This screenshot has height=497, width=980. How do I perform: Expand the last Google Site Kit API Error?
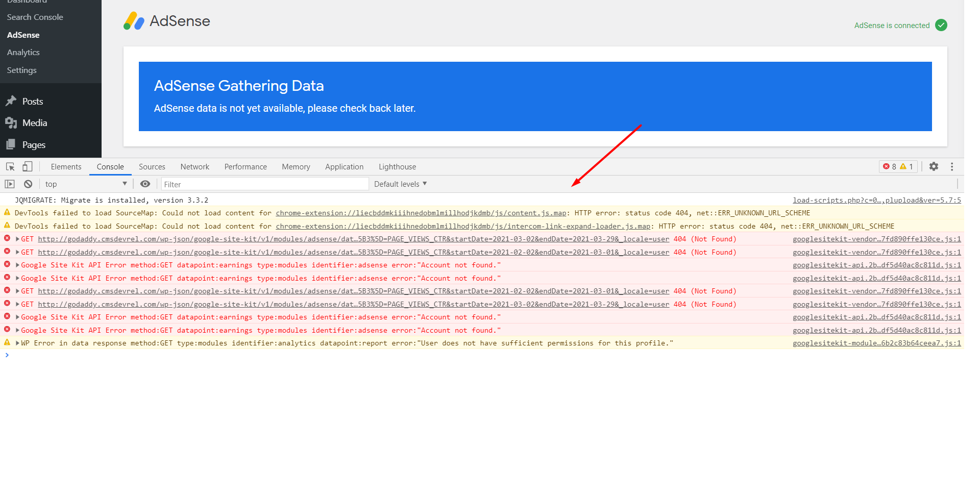click(18, 330)
